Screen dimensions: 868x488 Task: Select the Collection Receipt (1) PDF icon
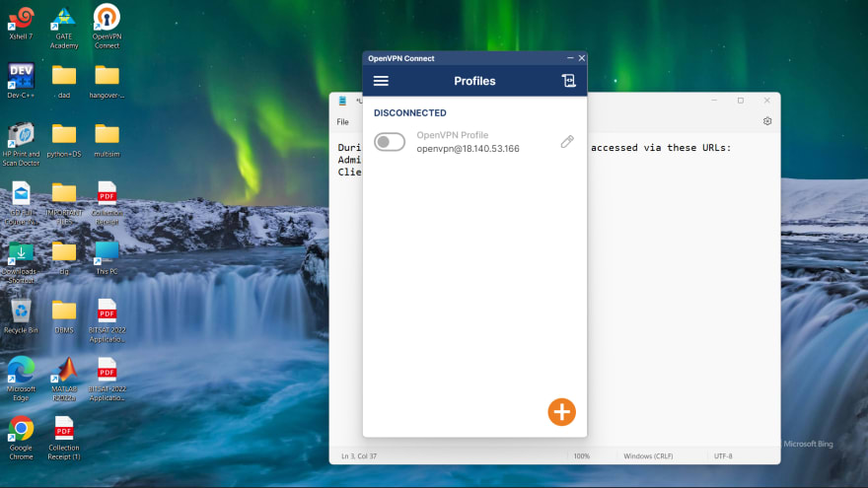tap(64, 438)
